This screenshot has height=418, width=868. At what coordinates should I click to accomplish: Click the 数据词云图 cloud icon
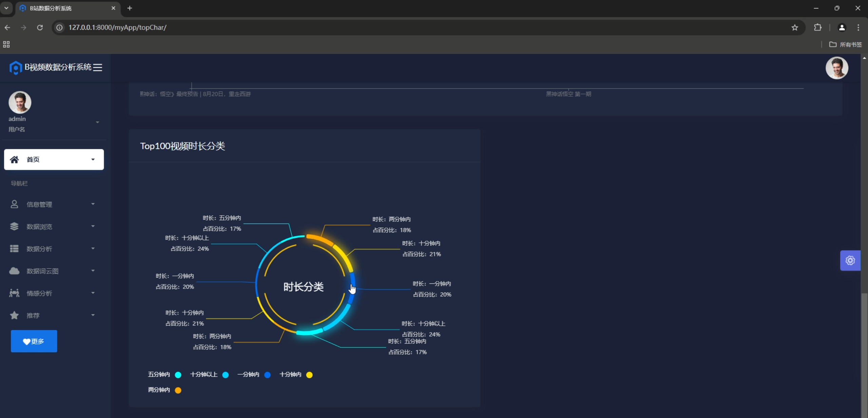click(14, 271)
